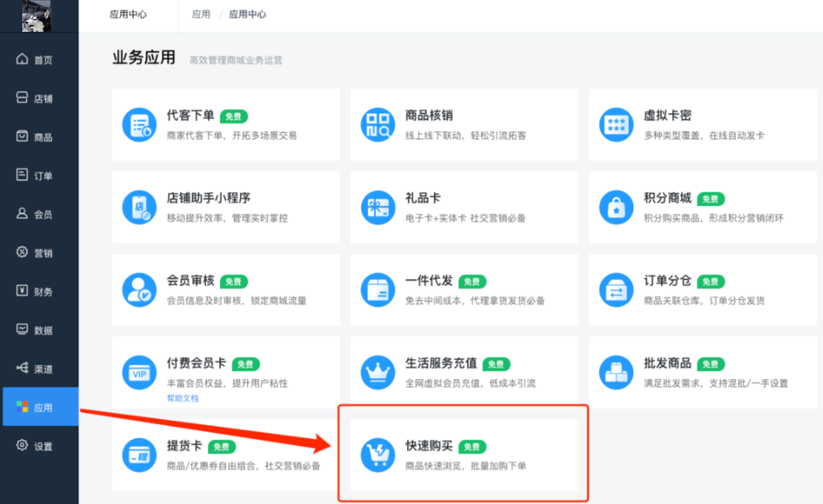Open the 礼品卡 gift card icon
Screen dimensions: 823x504
coord(377,206)
